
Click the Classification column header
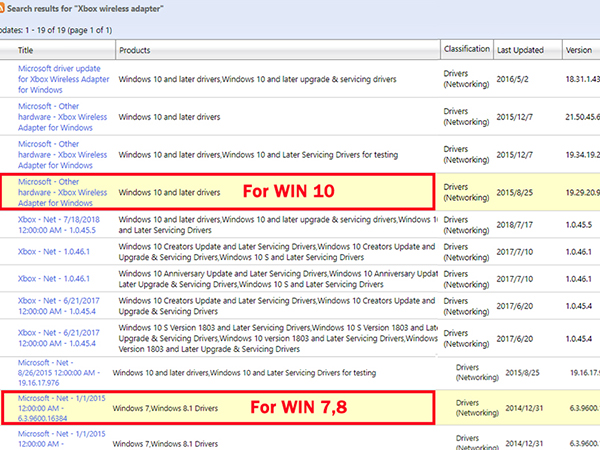466,49
